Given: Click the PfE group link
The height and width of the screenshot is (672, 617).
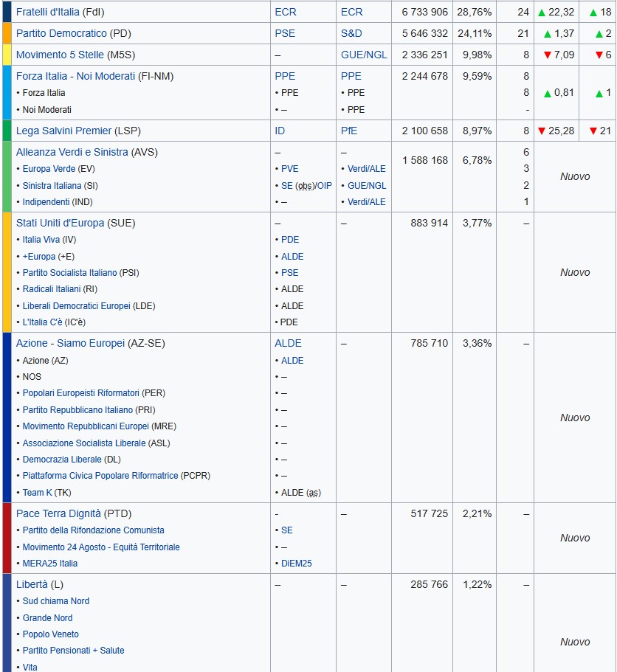Looking at the screenshot, I should point(349,131).
